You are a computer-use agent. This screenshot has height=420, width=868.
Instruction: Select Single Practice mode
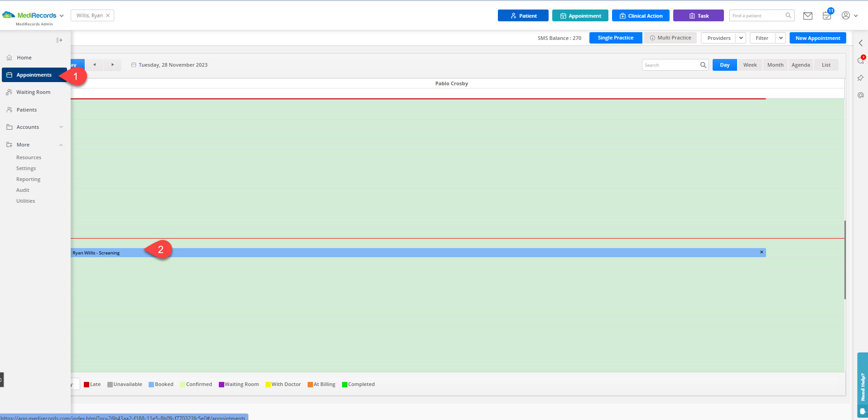(x=616, y=38)
